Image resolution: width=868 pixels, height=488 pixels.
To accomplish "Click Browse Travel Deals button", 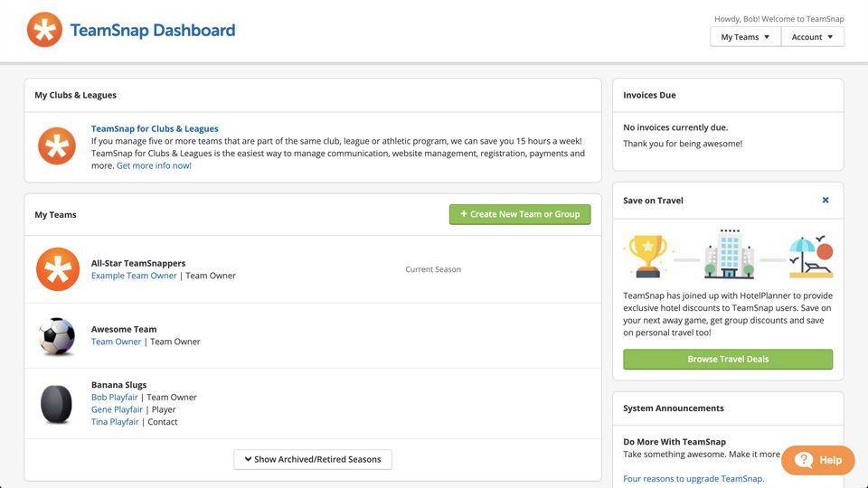I will (x=728, y=359).
